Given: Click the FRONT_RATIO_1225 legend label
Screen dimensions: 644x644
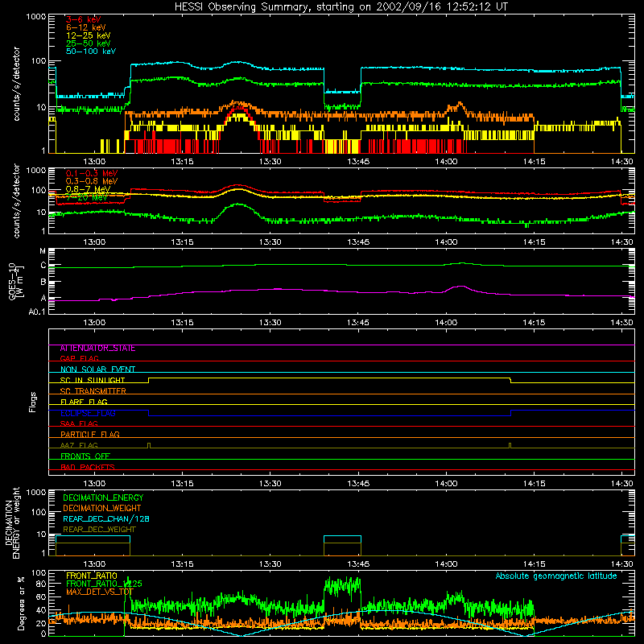Looking at the screenshot, I should (x=104, y=584).
